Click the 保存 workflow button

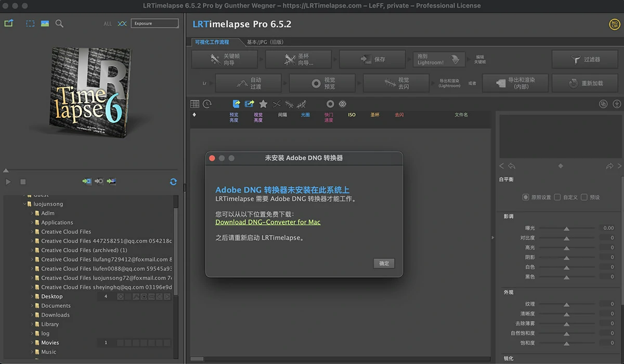coord(372,59)
